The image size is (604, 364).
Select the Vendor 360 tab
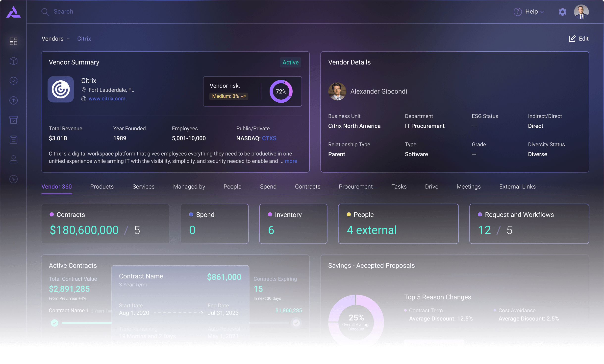pos(57,187)
